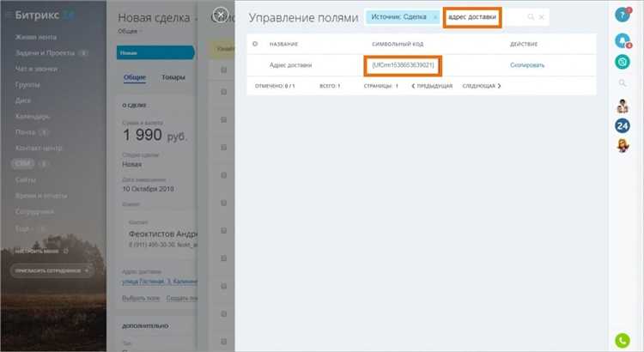Screen dimensions: 644x352
Task: Open the help question-mark icon
Action: pyautogui.click(x=623, y=15)
